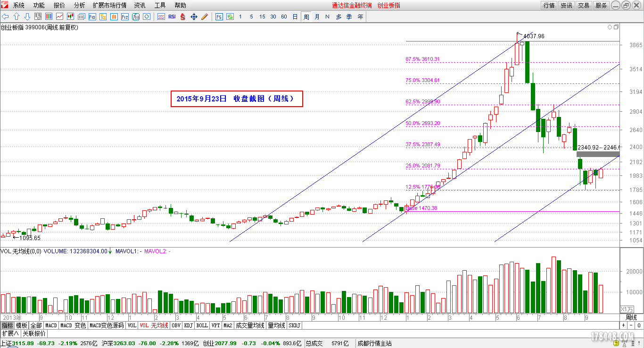The width and height of the screenshot is (644, 348).
Task: Open the quote list grid icon
Action: [x=49, y=17]
